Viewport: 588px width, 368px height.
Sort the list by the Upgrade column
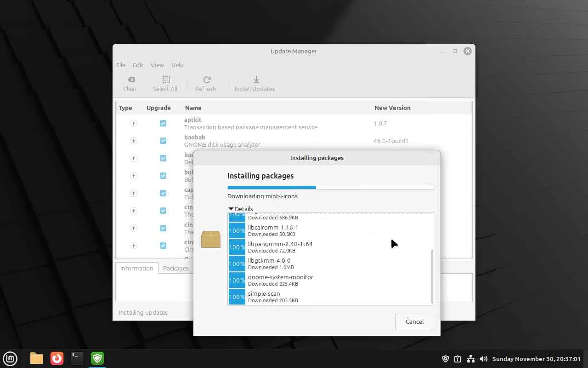pos(158,108)
